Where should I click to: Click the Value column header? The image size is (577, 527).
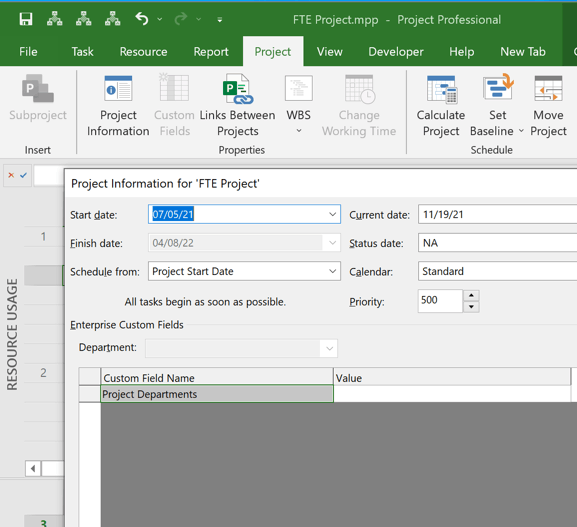point(452,377)
